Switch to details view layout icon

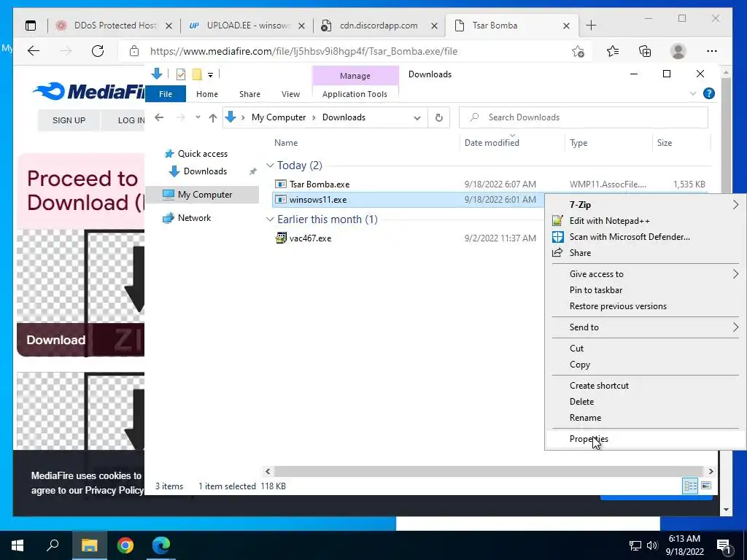click(x=690, y=486)
